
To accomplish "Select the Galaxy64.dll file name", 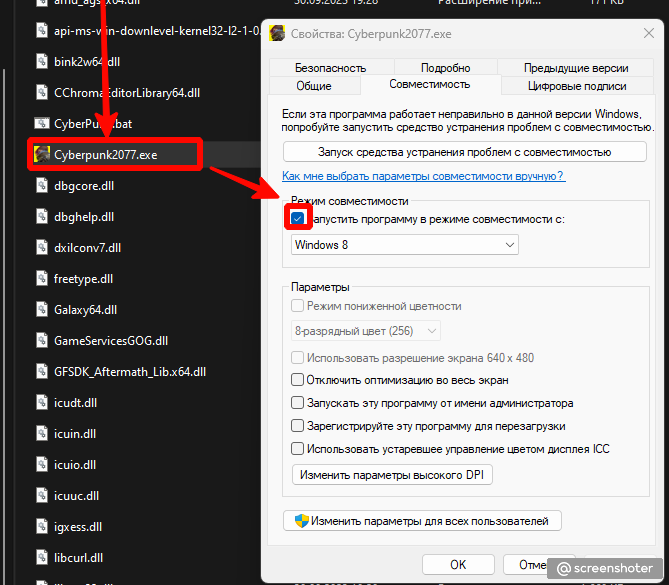I will click(x=85, y=309).
